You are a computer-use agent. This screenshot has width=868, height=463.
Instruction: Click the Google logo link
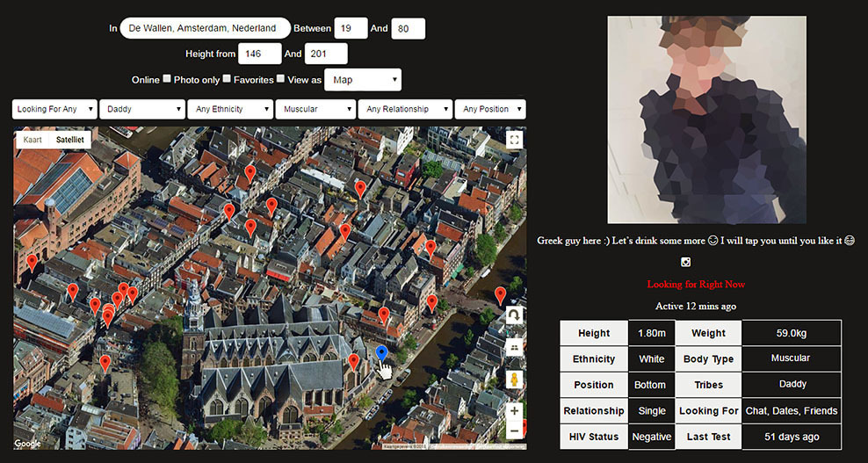[x=27, y=444]
